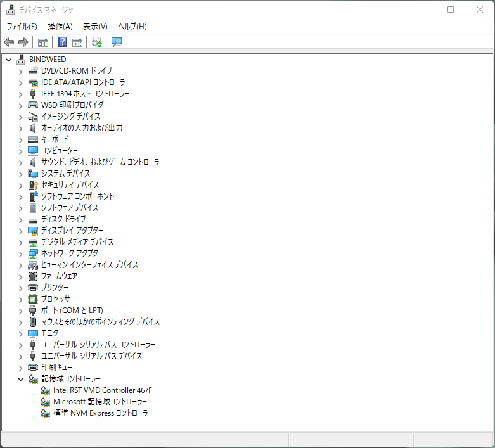Viewport: 495px width, 448px height.
Task: Click the ファームウェア chip icon
Action: coord(33,276)
